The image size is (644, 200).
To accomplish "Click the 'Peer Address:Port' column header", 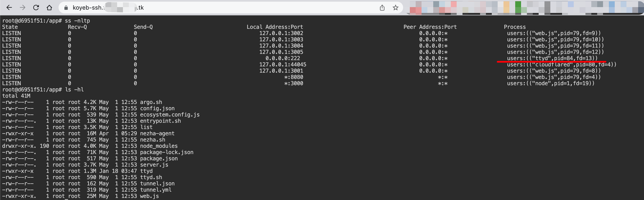I will [430, 27].
